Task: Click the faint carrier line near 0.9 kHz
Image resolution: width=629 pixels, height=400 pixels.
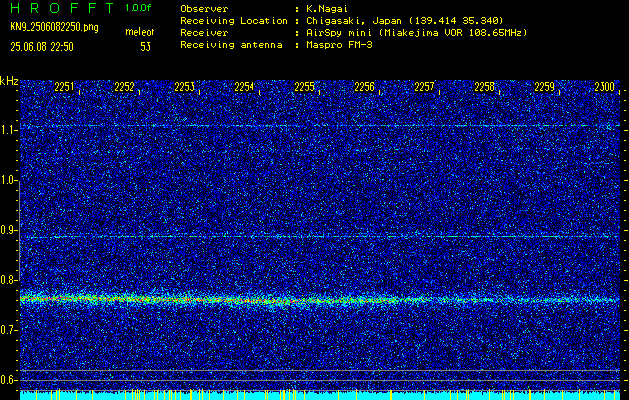Action: click(320, 237)
